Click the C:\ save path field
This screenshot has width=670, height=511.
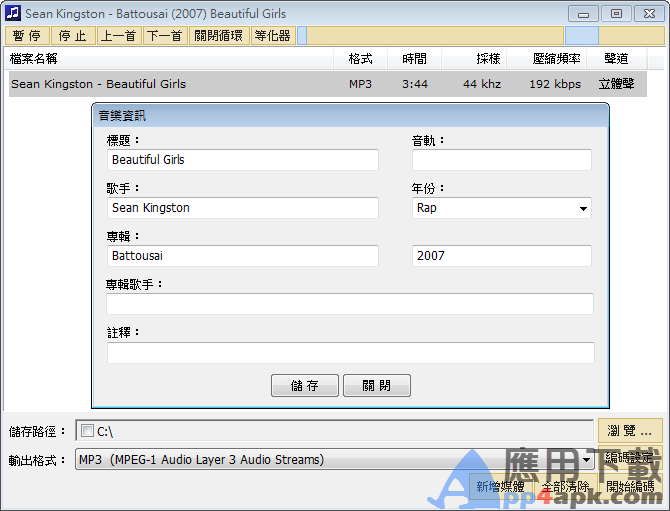335,431
